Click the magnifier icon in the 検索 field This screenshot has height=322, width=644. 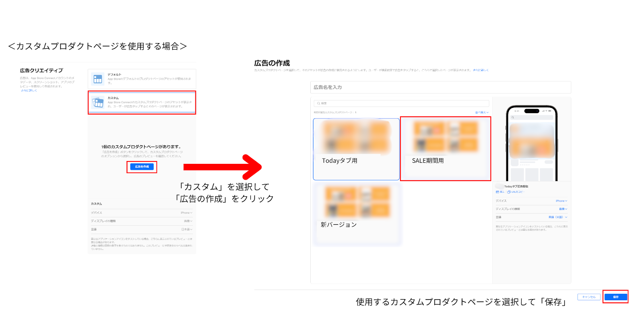point(318,103)
